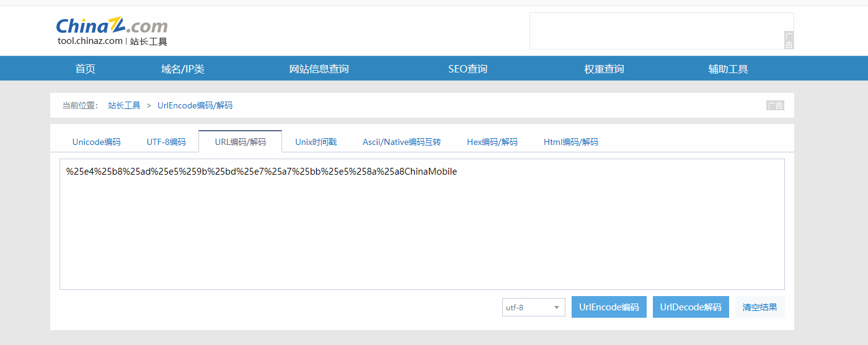Switch to the Unicode编码 tab
Image resolution: width=868 pixels, height=345 pixels.
coord(97,142)
